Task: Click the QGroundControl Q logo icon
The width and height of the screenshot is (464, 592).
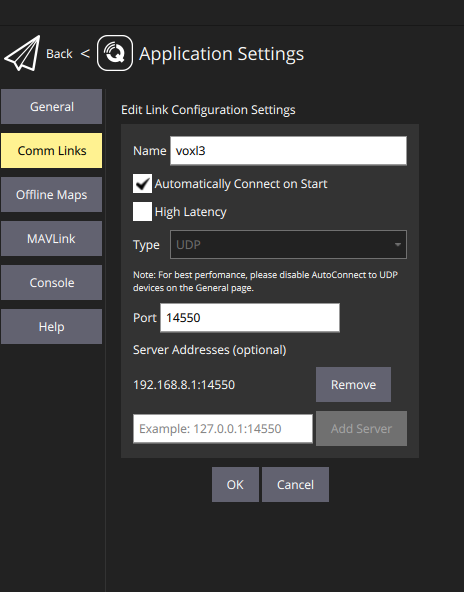Action: tap(115, 53)
